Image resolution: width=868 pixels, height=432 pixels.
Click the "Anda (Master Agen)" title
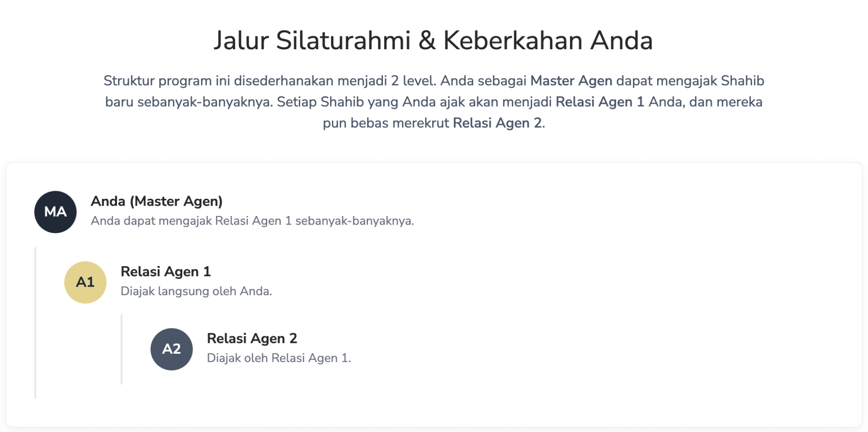pyautogui.click(x=156, y=201)
